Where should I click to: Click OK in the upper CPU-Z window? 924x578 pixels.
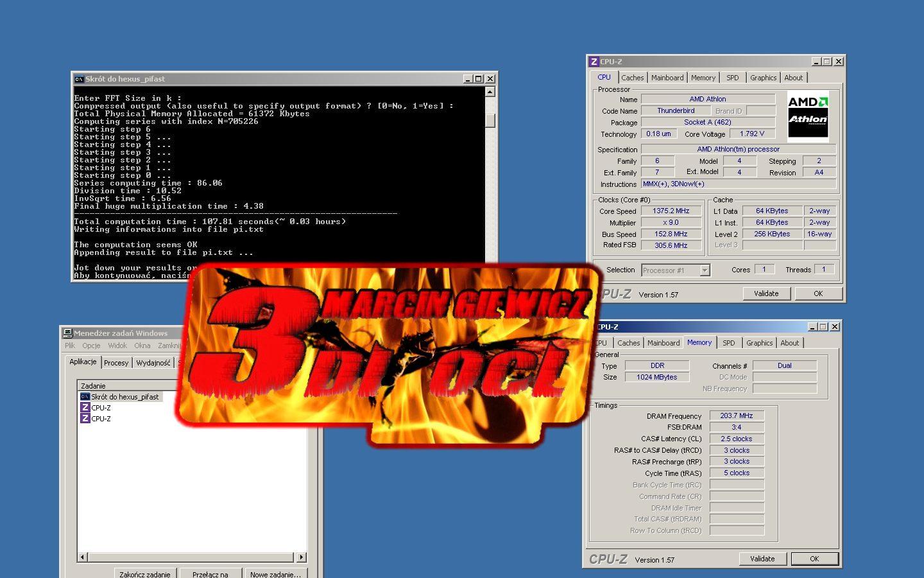818,293
